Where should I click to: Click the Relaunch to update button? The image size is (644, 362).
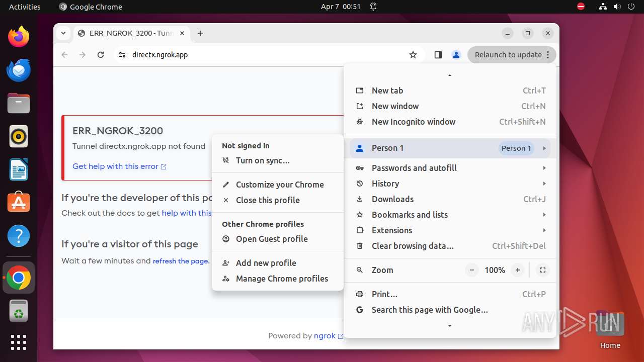[x=512, y=55]
